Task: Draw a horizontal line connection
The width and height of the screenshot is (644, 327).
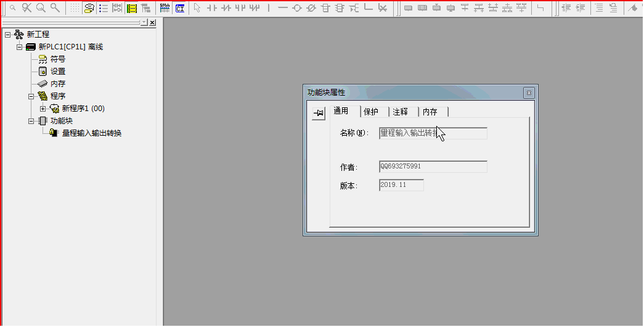Action: 283,8
